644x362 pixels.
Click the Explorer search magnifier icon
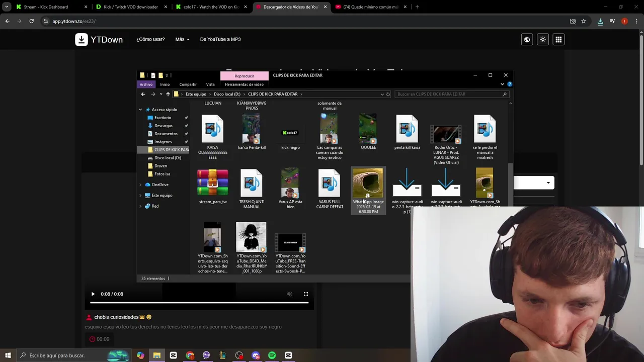(x=504, y=94)
